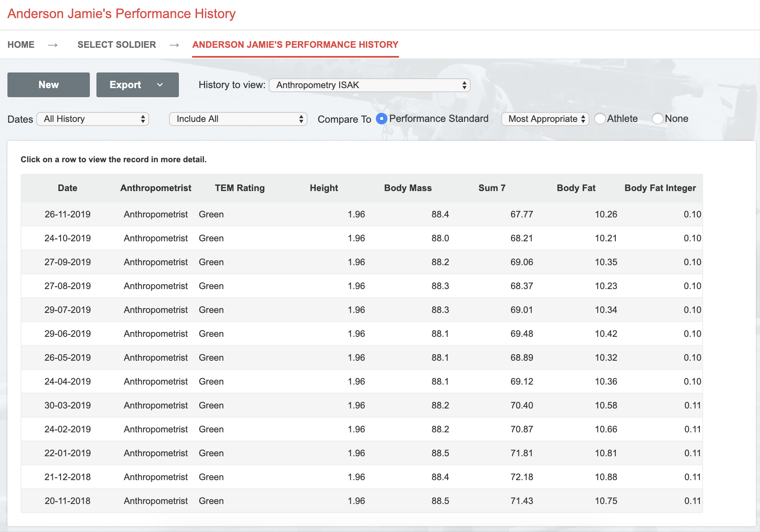Screen dimensions: 760x532
Task: Open the 24-10-2019 record row
Action: pos(362,238)
